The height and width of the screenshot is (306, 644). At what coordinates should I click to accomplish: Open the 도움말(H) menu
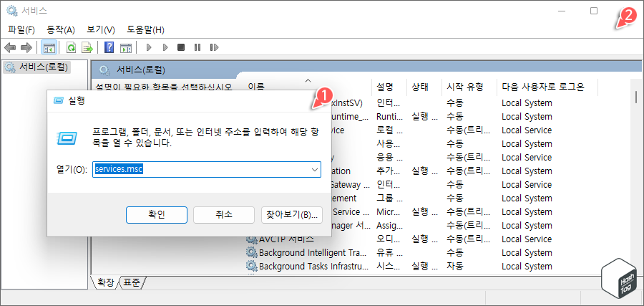click(145, 29)
